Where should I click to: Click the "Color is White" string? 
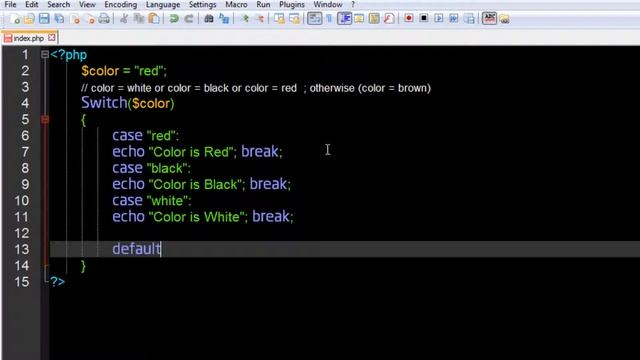tap(198, 217)
